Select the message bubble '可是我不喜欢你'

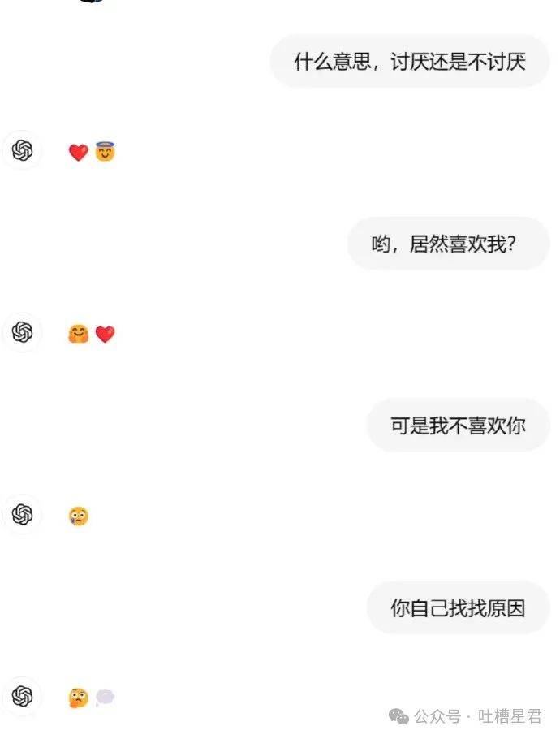click(459, 425)
